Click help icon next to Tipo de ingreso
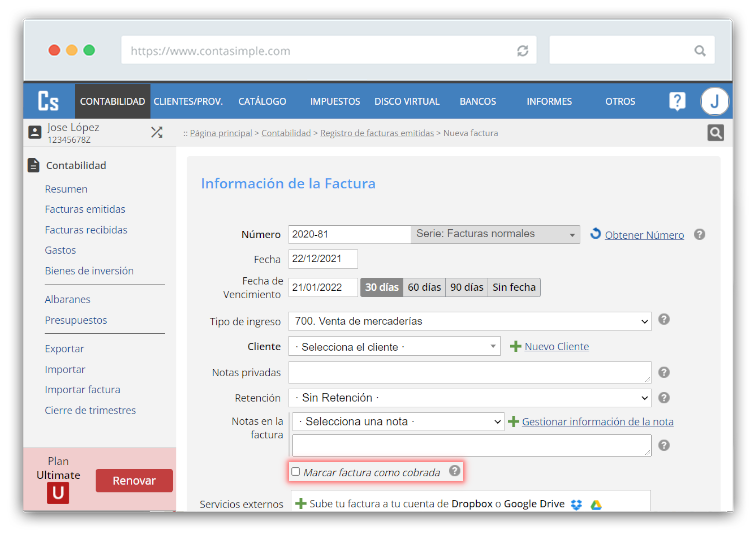The width and height of the screenshot is (750, 535). tap(664, 320)
